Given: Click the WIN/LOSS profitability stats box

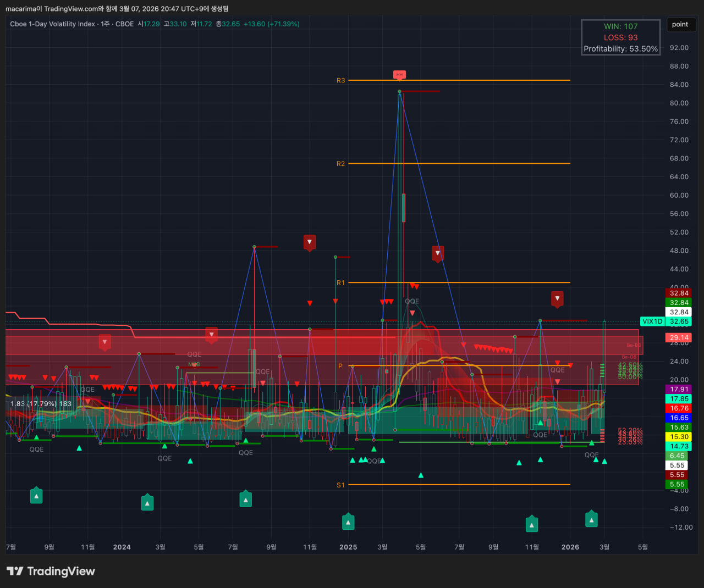Looking at the screenshot, I should [x=620, y=37].
